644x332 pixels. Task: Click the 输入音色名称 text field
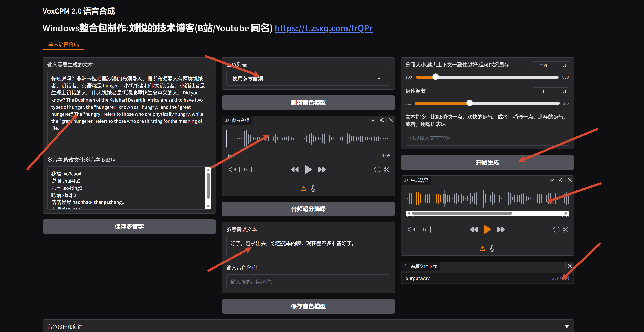308,282
